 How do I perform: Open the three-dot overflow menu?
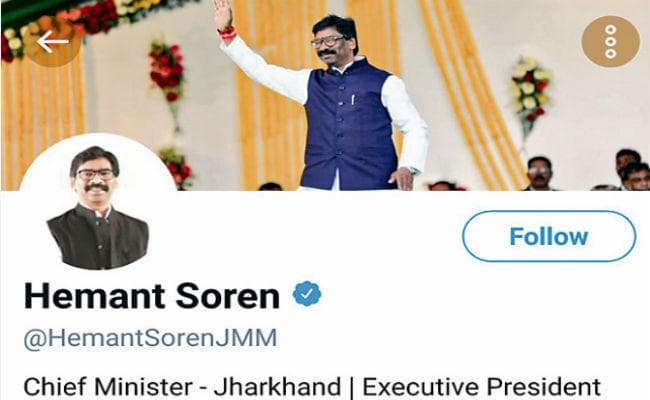click(610, 41)
